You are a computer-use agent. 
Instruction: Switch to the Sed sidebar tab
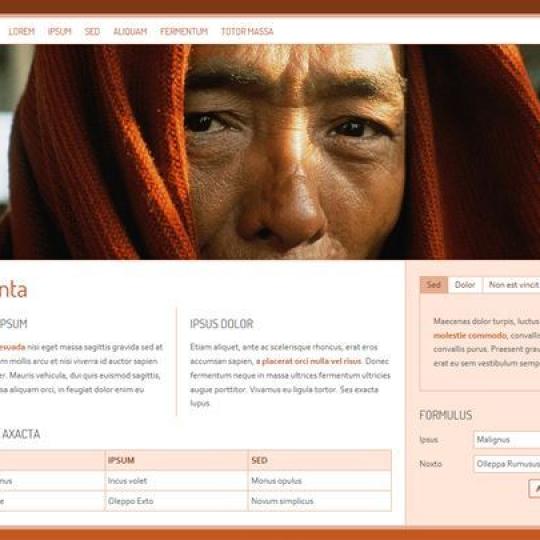(x=434, y=285)
